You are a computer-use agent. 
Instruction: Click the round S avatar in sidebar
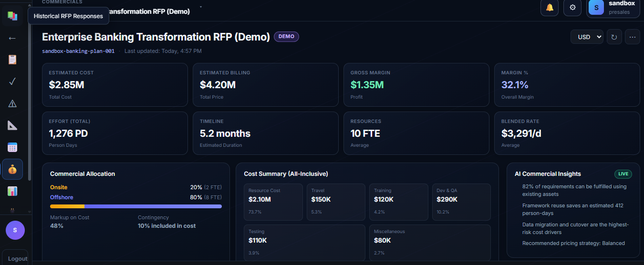[x=15, y=230]
